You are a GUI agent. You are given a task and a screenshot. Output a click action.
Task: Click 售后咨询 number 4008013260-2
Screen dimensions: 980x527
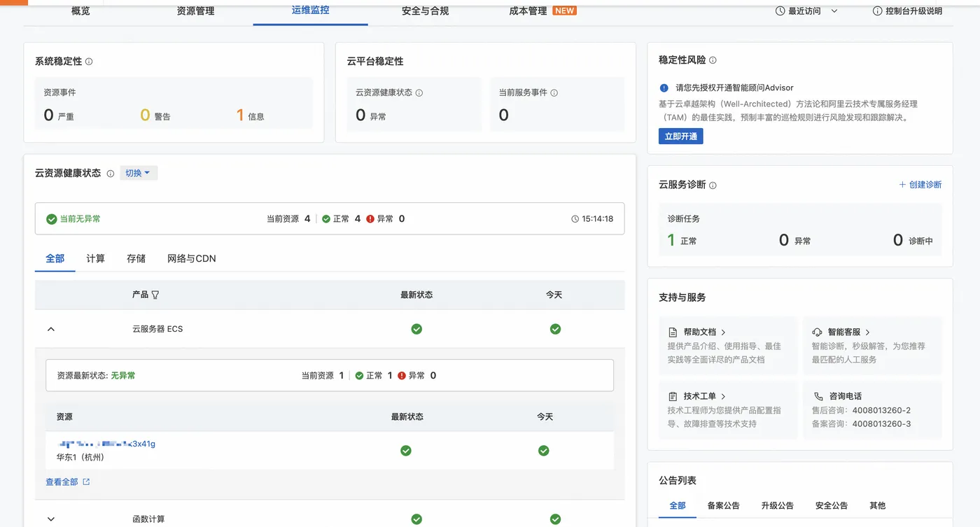881,410
